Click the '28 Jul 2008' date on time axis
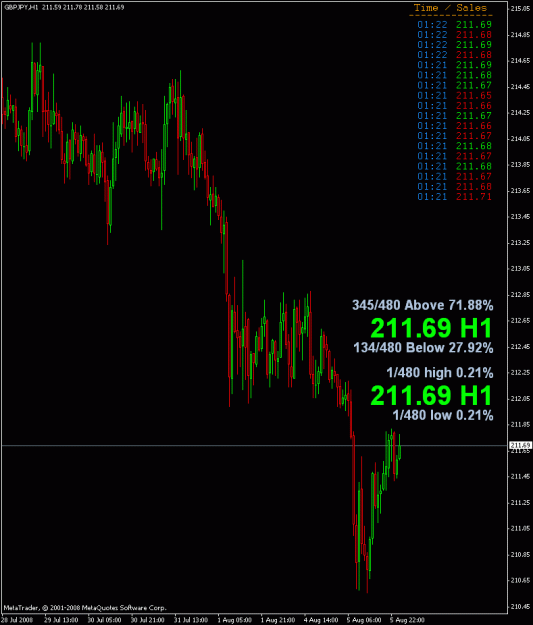 (17, 620)
